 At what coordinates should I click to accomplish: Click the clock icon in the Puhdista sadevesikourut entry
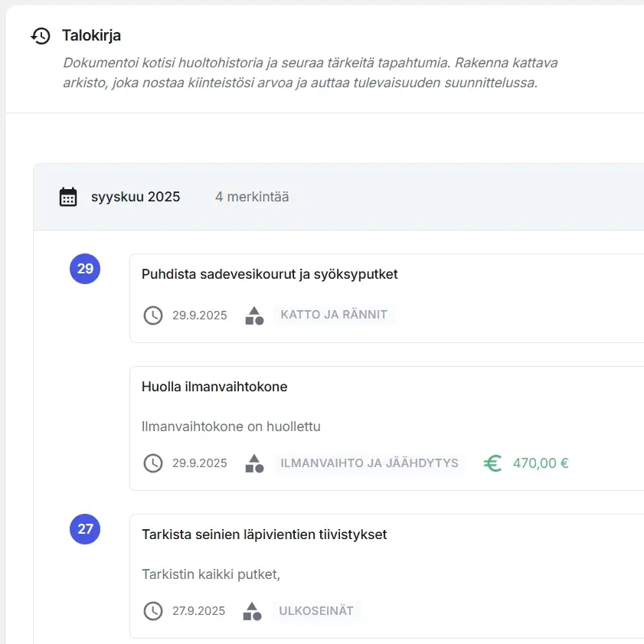(153, 315)
